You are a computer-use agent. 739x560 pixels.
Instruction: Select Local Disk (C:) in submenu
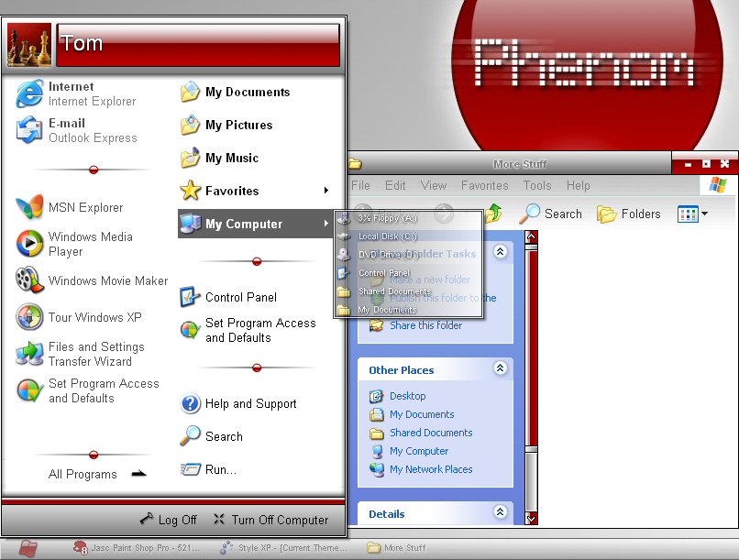408,236
